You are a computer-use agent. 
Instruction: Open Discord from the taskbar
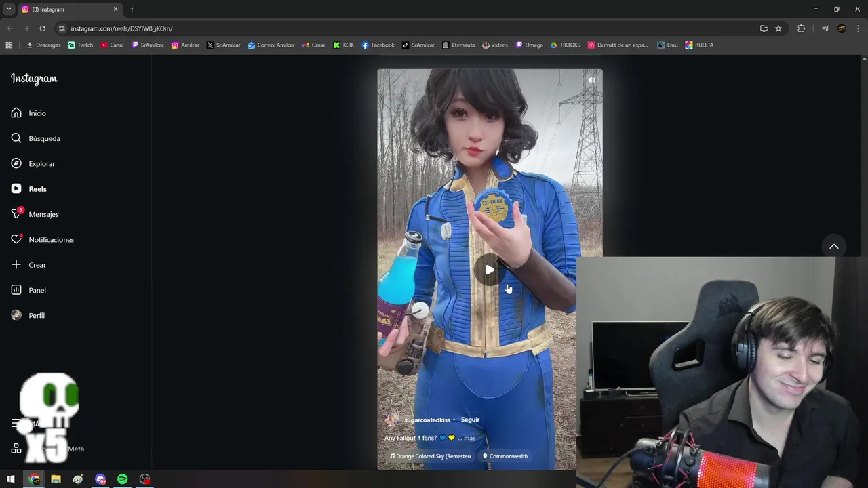pyautogui.click(x=100, y=479)
